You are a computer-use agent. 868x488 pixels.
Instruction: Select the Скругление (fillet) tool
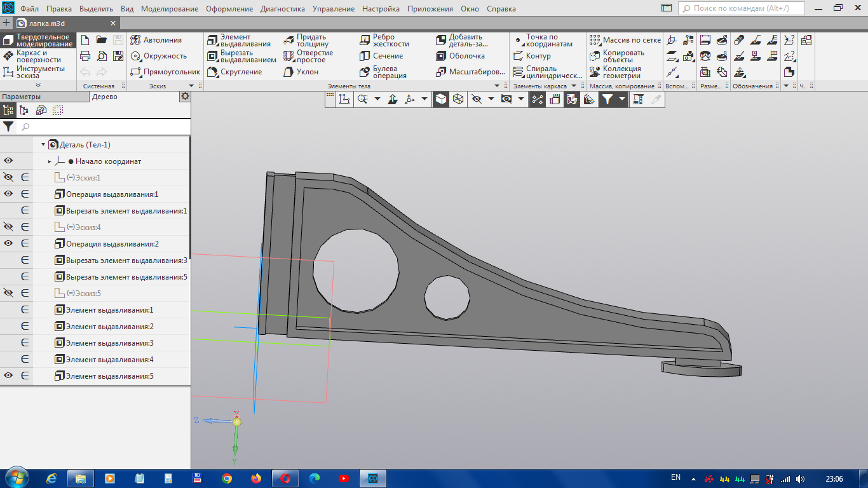[x=234, y=72]
